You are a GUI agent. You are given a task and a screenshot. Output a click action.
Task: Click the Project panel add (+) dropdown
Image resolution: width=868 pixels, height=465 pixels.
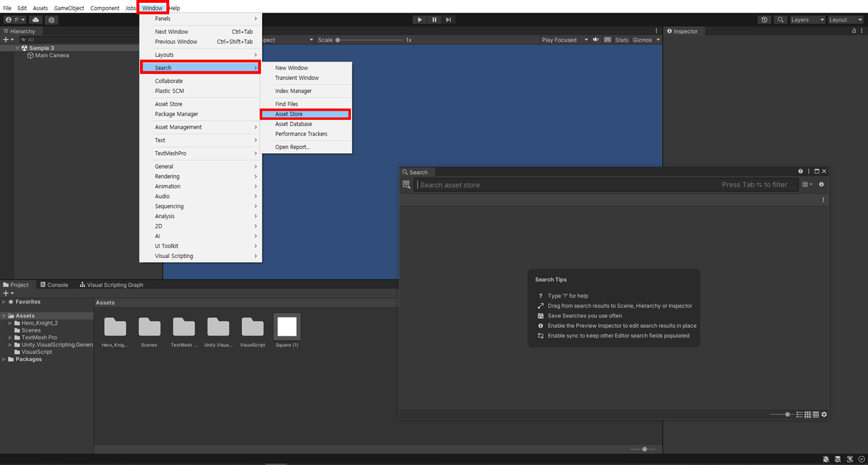pyautogui.click(x=8, y=293)
